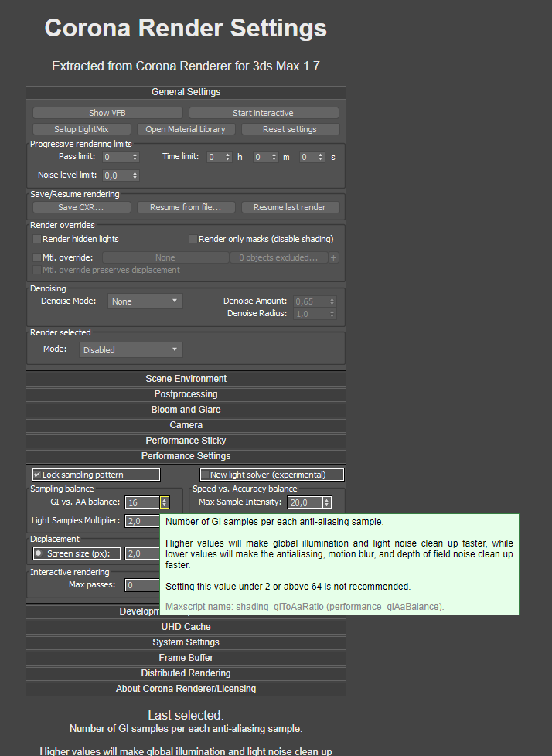This screenshot has width=552, height=756.
Task: Click Reset settings button
Action: [x=290, y=129]
